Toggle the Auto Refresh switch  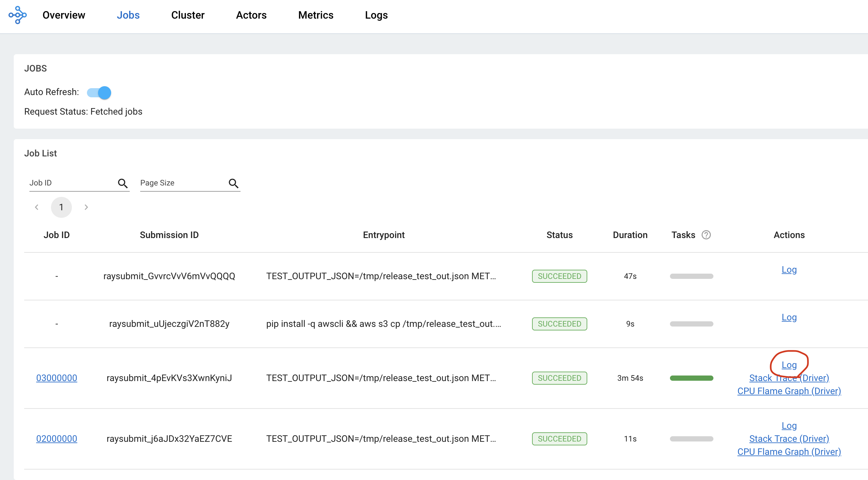(x=99, y=92)
